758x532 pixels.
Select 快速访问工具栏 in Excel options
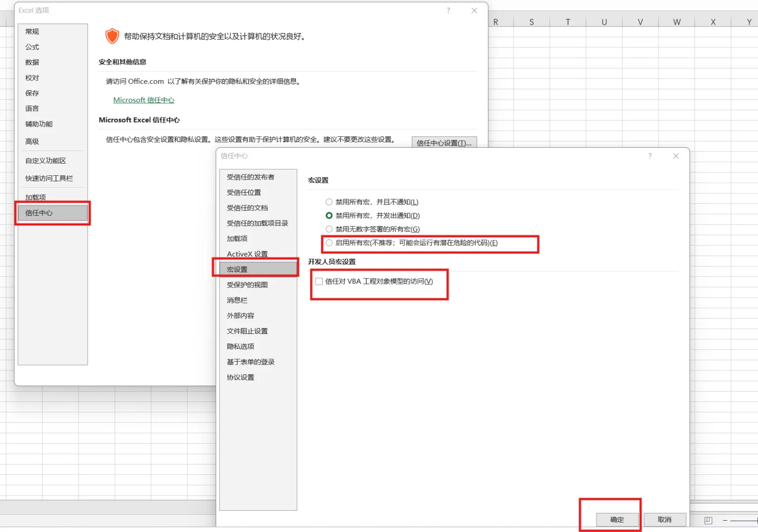point(53,178)
